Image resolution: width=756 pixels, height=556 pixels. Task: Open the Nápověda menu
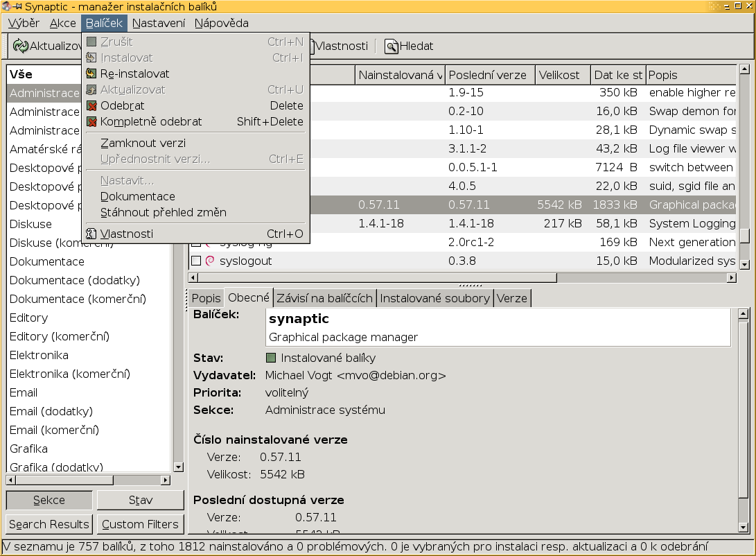pyautogui.click(x=222, y=23)
